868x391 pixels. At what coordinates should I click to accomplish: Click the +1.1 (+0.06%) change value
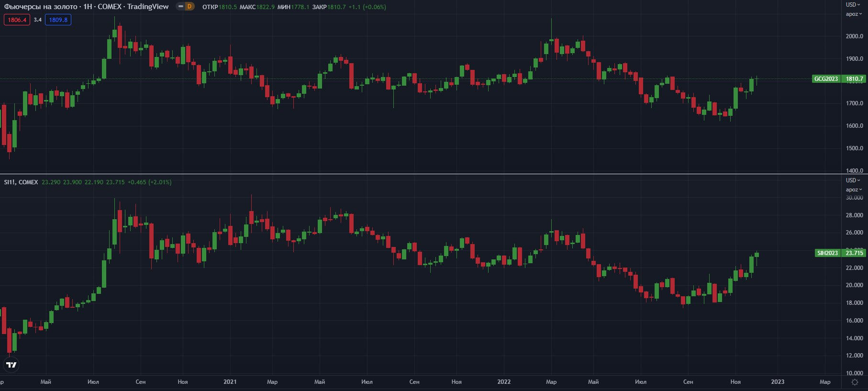(367, 7)
